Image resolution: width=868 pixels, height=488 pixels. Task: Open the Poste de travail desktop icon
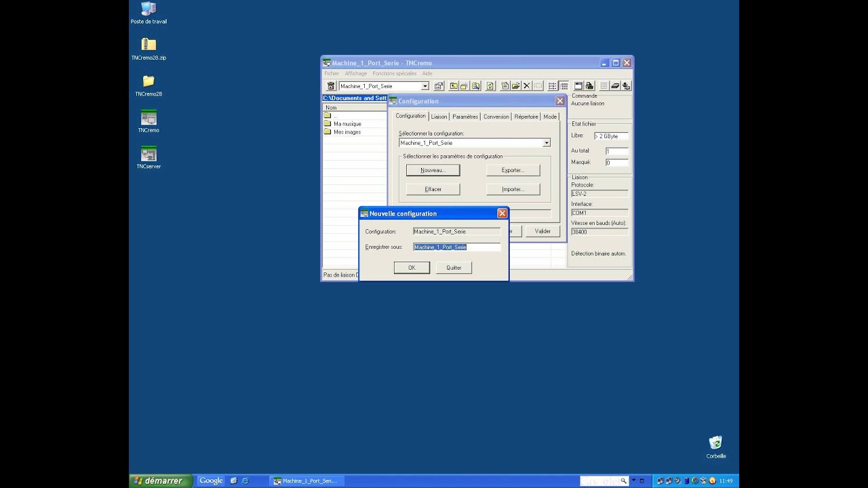[x=149, y=13]
